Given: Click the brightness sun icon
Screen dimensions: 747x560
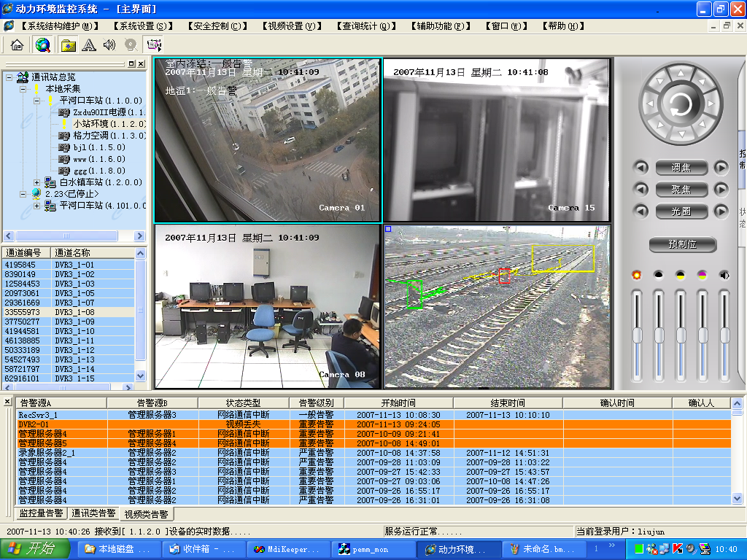Looking at the screenshot, I should point(636,275).
